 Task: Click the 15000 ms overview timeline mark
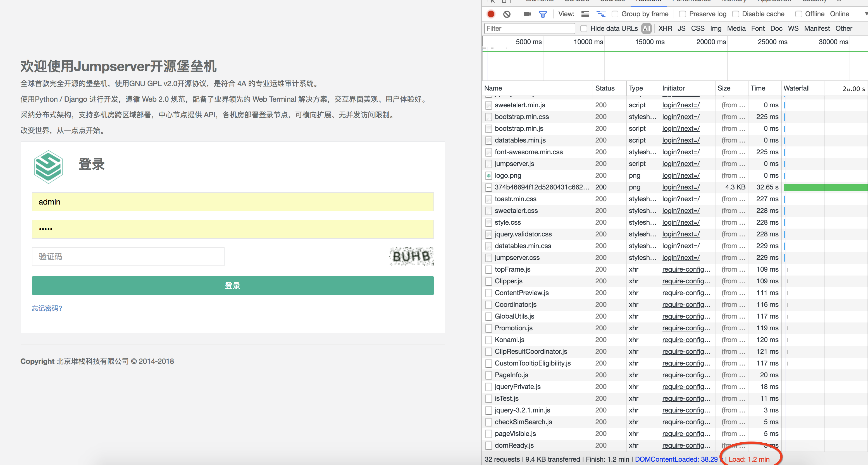[x=649, y=42]
